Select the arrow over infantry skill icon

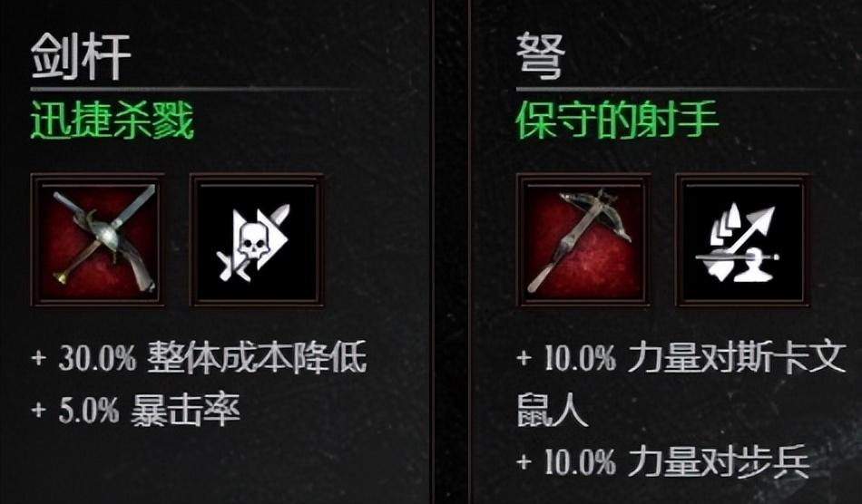click(742, 239)
